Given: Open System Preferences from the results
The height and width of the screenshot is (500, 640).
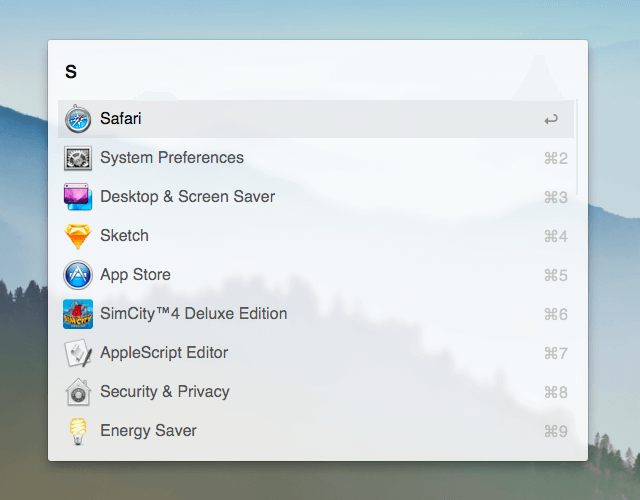Looking at the screenshot, I should [x=172, y=158].
